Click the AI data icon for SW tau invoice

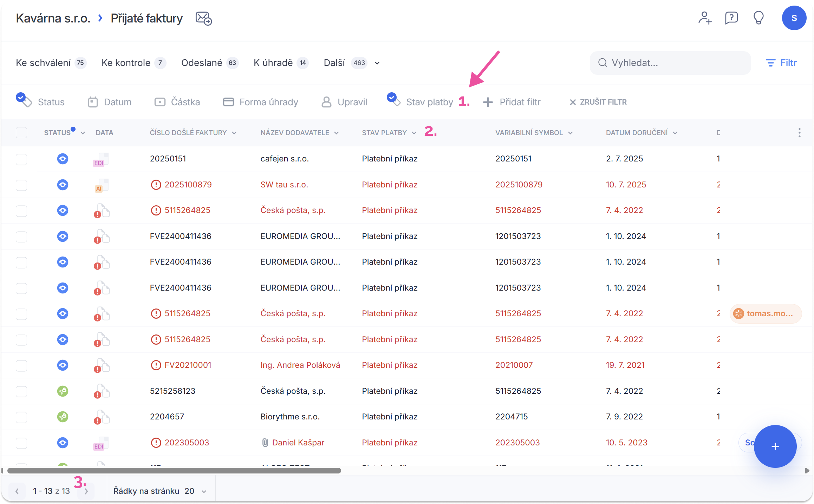coord(101,185)
